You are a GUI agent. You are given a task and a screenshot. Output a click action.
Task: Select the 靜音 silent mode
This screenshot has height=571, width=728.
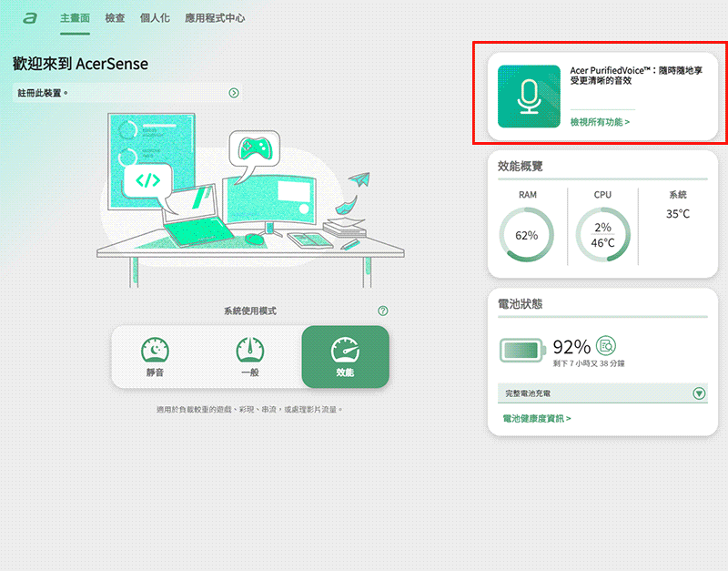point(155,357)
